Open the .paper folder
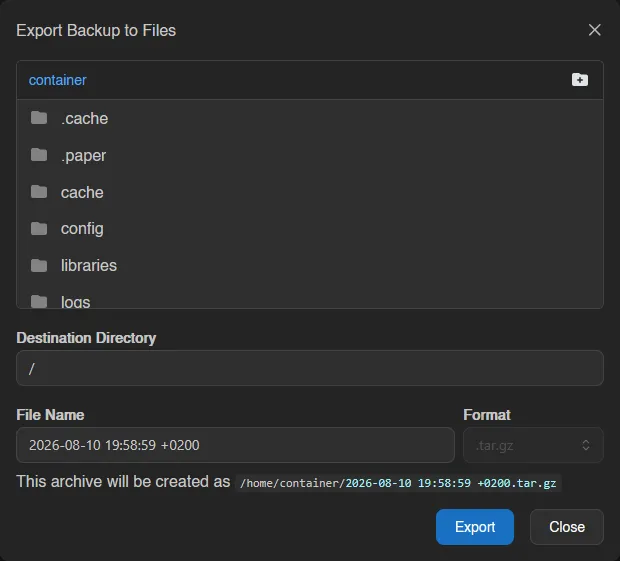This screenshot has height=561, width=620. pyautogui.click(x=310, y=155)
